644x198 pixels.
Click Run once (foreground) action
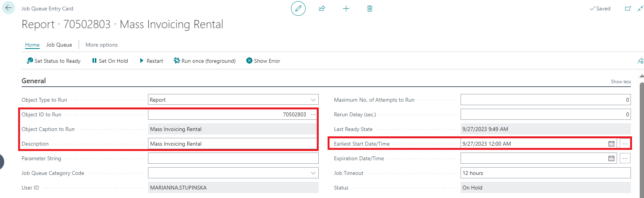(205, 61)
